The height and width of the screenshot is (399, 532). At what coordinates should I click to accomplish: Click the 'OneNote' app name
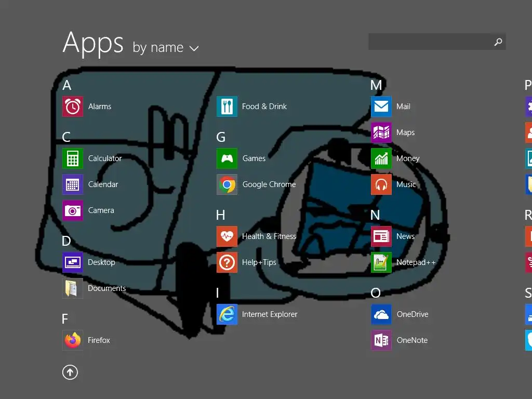pyautogui.click(x=412, y=340)
